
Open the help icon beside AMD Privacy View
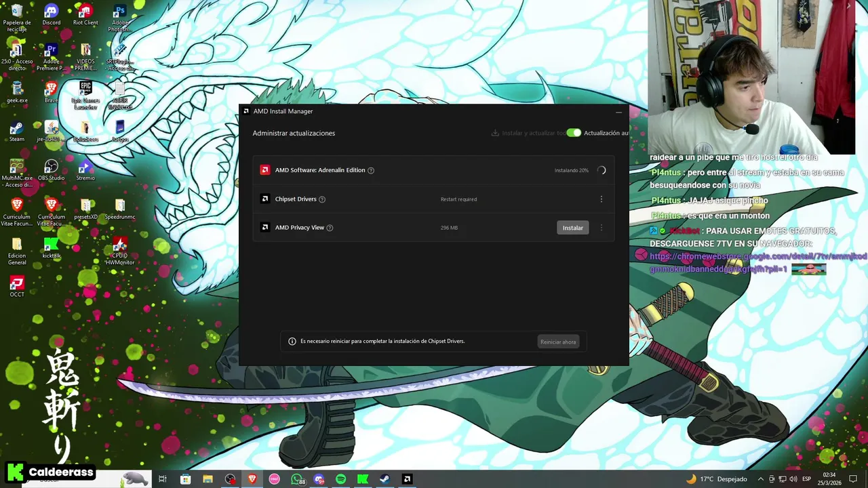[330, 228]
